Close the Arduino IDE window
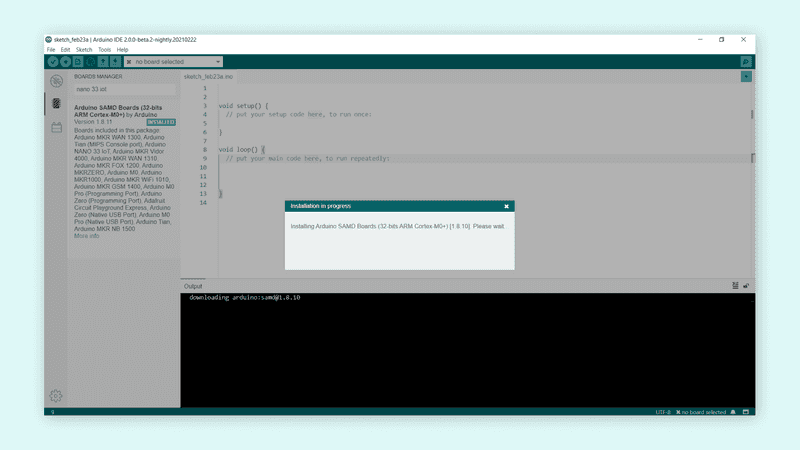This screenshot has width=800, height=450. (x=743, y=39)
